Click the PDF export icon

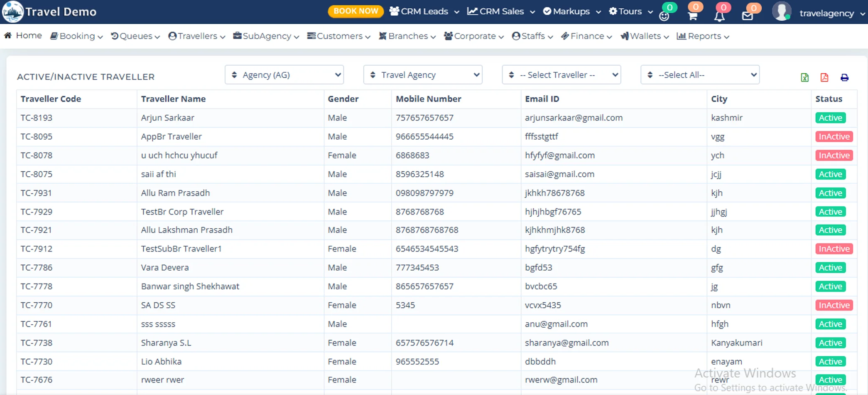pyautogui.click(x=824, y=77)
